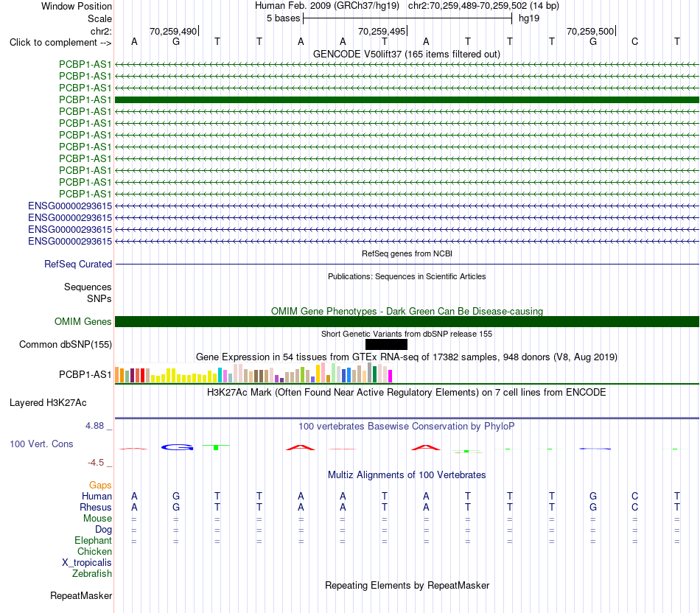Click position label 70,259,490 on ruler
The height and width of the screenshot is (613, 700).
173,31
